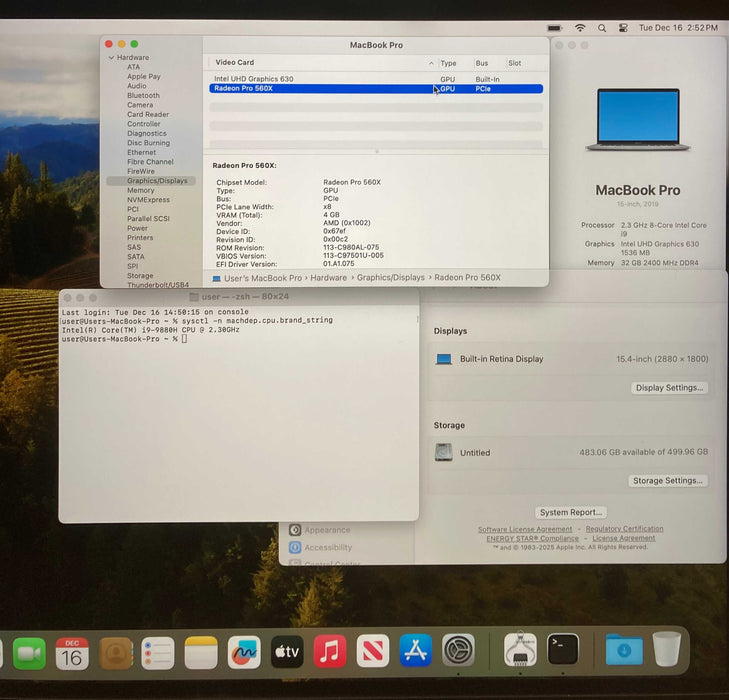
Task: Open Control Center in the menu bar
Action: (x=623, y=28)
